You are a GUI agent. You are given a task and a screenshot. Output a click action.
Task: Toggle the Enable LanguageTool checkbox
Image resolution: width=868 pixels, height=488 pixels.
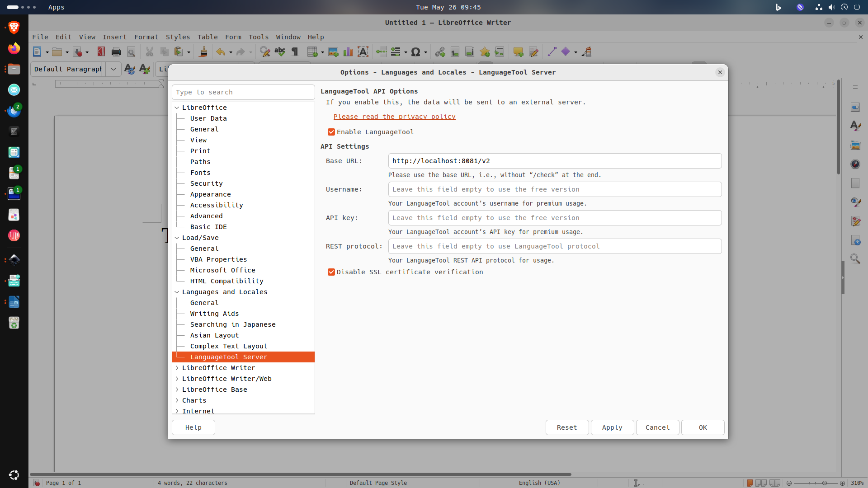pyautogui.click(x=331, y=132)
